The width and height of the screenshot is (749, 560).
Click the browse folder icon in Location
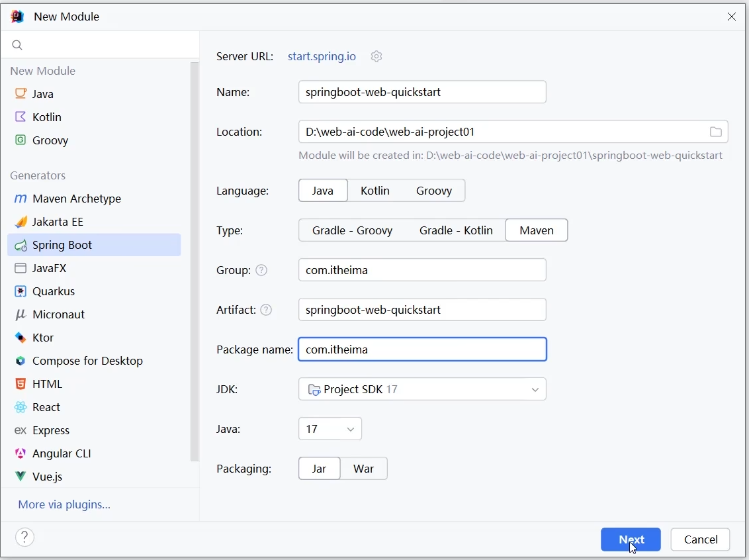tap(715, 132)
